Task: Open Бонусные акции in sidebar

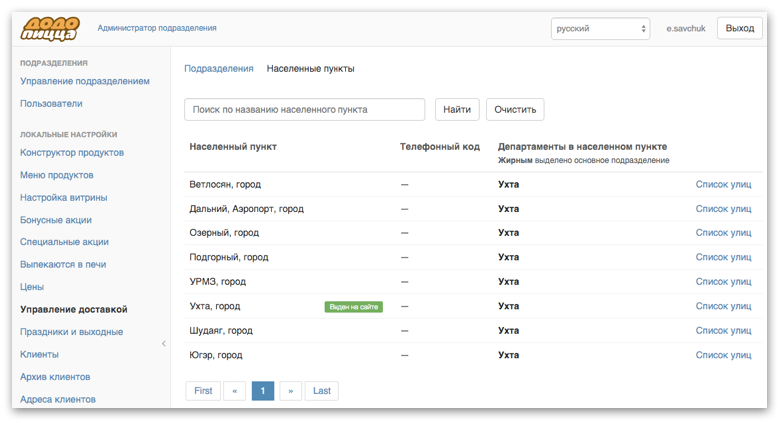Action: (x=56, y=220)
